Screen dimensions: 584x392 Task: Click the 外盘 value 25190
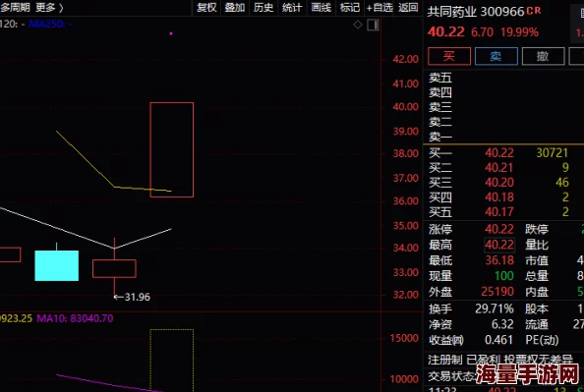(x=497, y=292)
